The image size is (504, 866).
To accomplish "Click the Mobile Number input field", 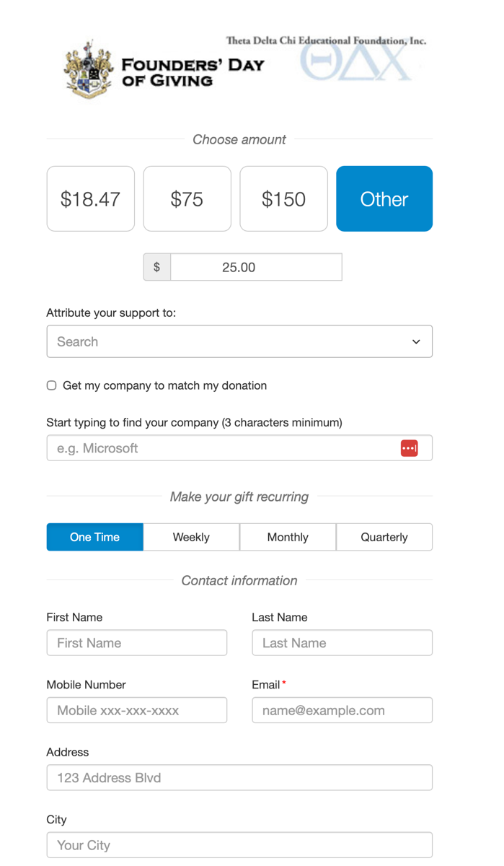I will (x=137, y=710).
